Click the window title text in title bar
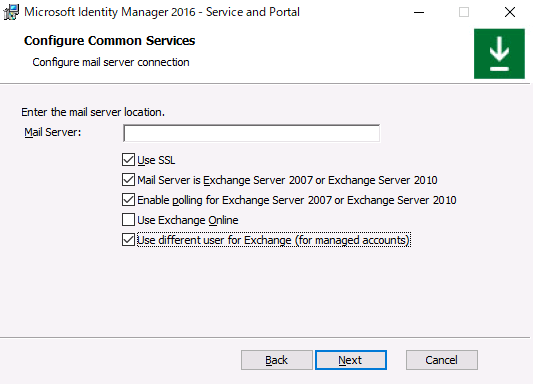Screen dimensions: 533x384 (x=162, y=12)
